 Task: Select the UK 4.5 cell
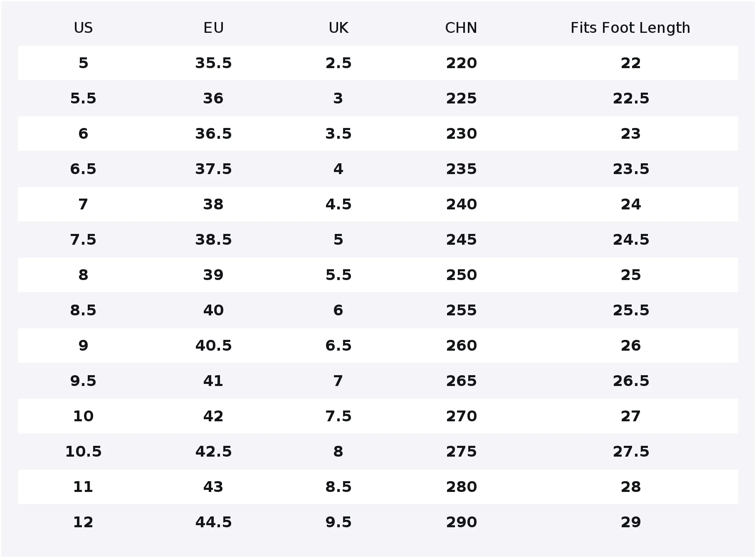338,204
